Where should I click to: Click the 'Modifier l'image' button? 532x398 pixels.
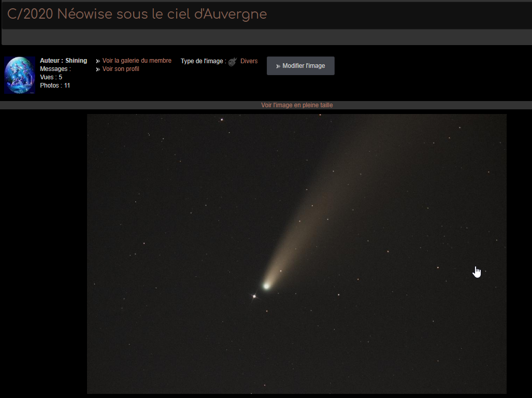pos(300,66)
